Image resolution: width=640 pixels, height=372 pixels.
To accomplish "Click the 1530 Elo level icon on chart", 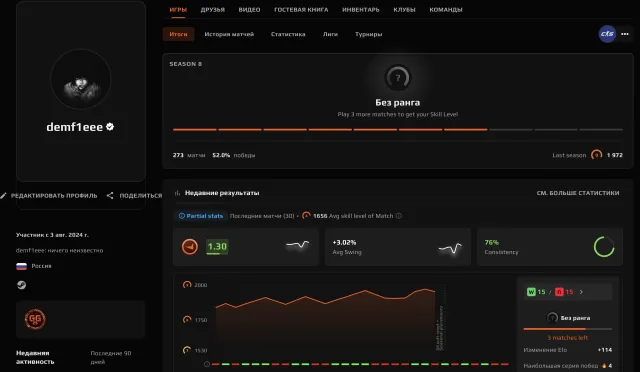I will click(187, 350).
